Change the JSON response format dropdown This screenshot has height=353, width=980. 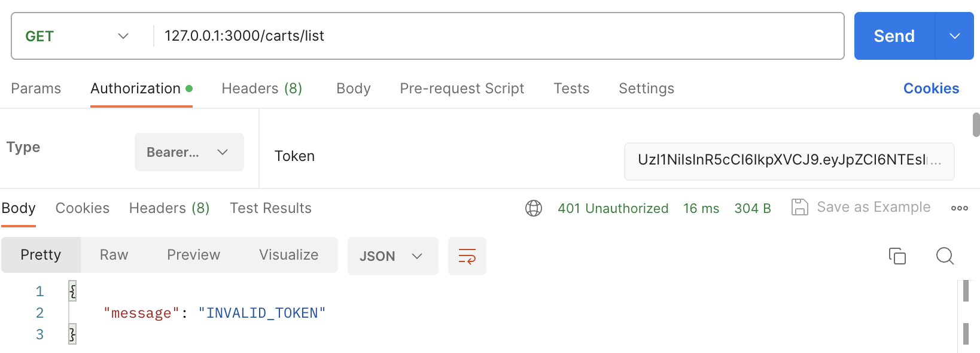(x=392, y=256)
